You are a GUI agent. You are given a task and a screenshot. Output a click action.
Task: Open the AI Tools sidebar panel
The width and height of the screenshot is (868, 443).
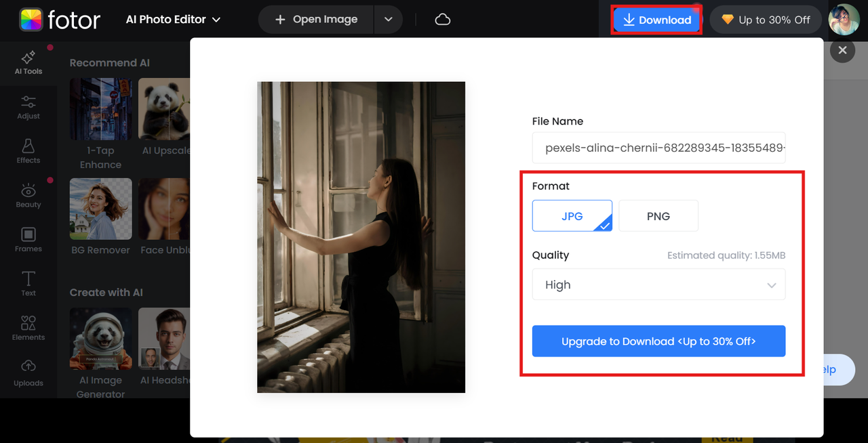[28, 62]
